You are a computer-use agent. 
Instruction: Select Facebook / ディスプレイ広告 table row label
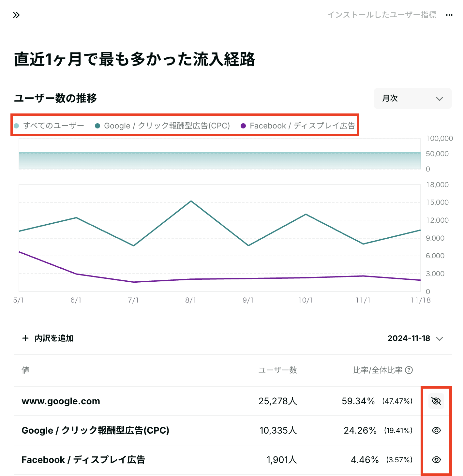pos(83,460)
